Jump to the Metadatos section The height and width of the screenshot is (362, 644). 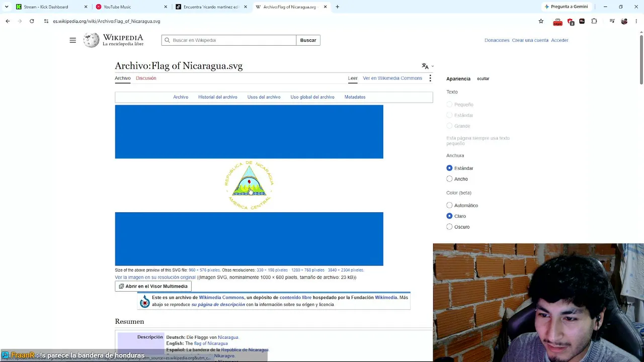[355, 97]
